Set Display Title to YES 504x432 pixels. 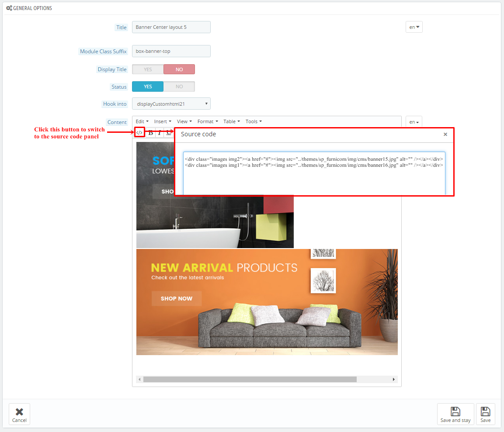tap(148, 69)
